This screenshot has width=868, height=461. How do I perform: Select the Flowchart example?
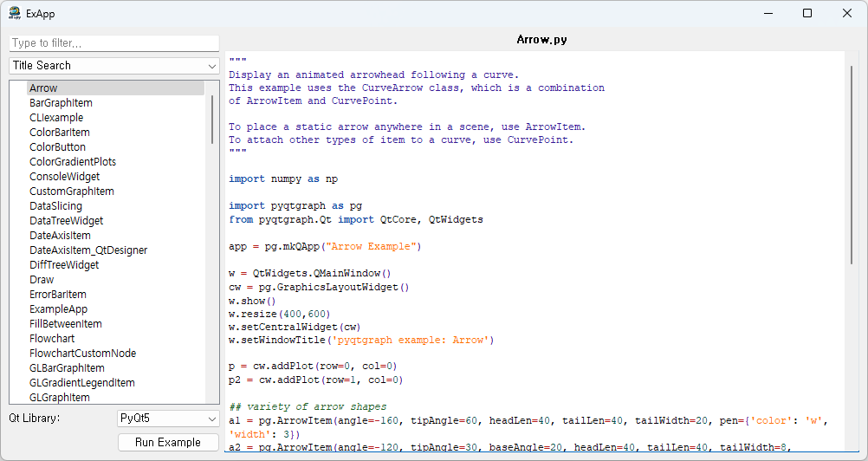52,339
